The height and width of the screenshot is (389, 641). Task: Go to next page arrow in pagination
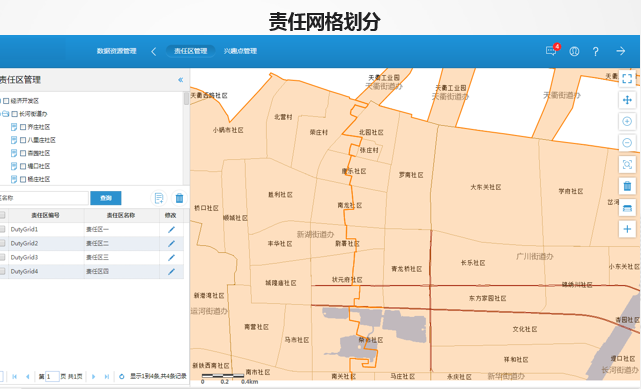pyautogui.click(x=94, y=376)
